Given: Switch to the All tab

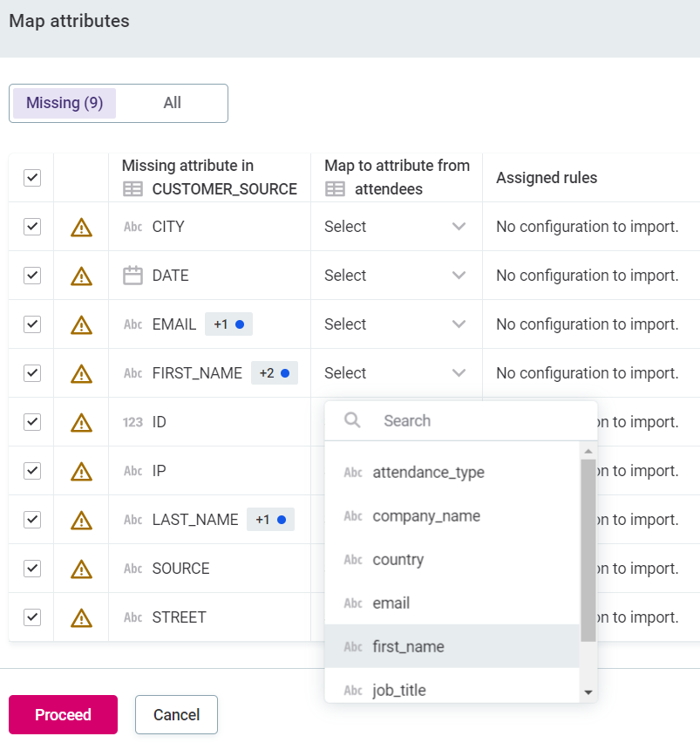Looking at the screenshot, I should [172, 103].
